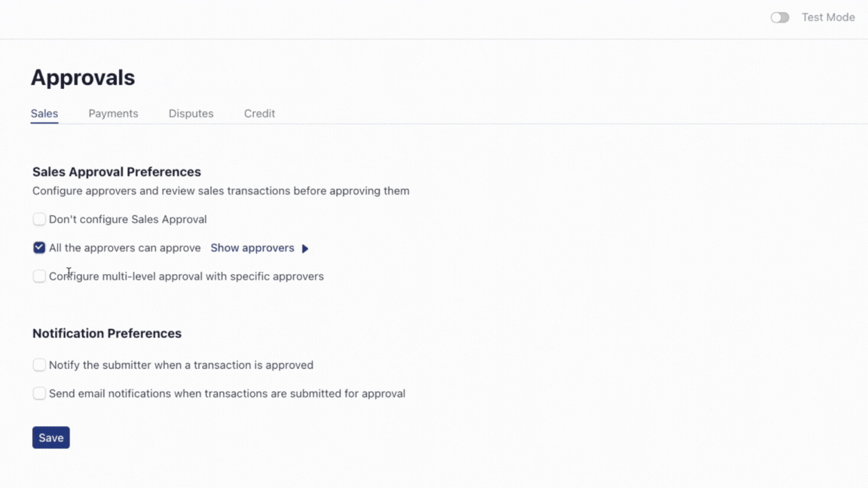Image resolution: width=868 pixels, height=488 pixels.
Task: Click the "Configure approvers and review" description text
Action: click(221, 191)
